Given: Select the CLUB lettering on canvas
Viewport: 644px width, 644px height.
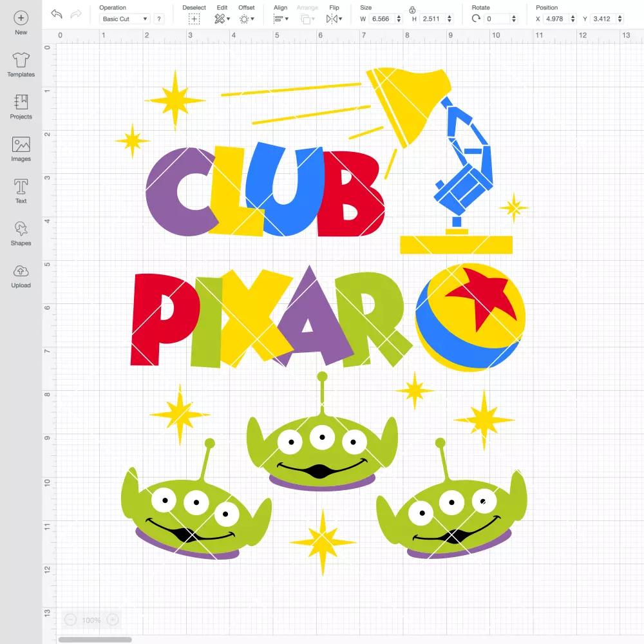Looking at the screenshot, I should 265,190.
